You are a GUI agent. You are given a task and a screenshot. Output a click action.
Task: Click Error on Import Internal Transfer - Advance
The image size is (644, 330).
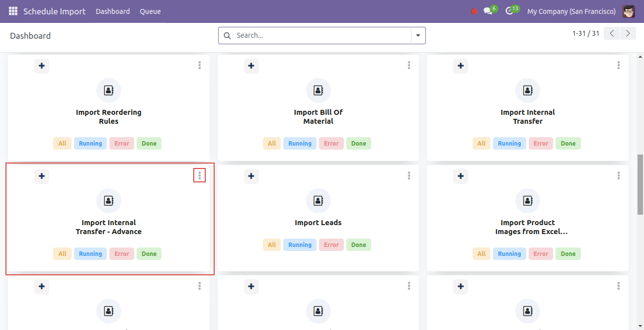122,254
